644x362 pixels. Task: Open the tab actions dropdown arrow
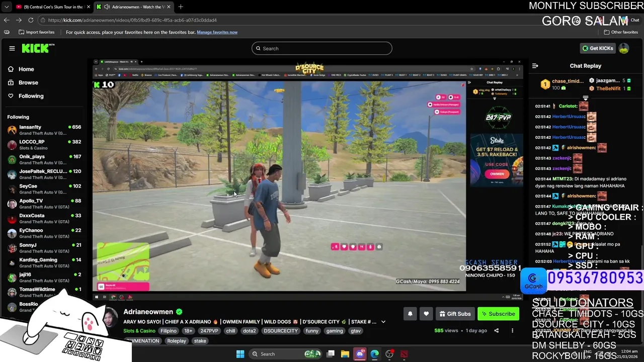pyautogui.click(x=6, y=7)
